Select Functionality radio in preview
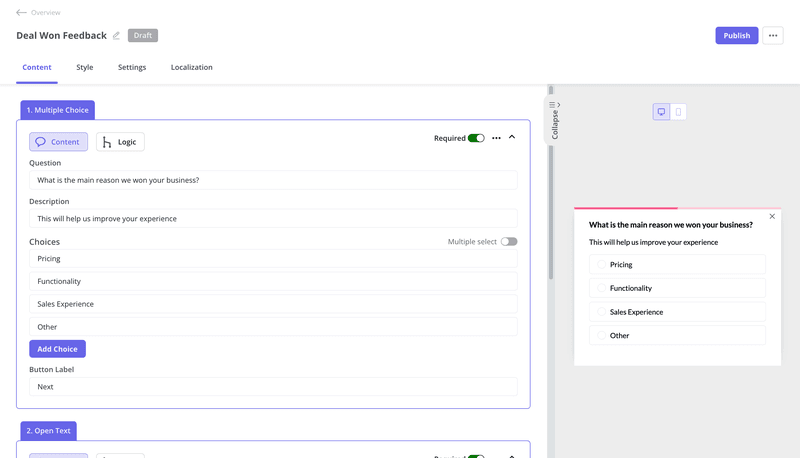The width and height of the screenshot is (800, 458). pos(602,288)
